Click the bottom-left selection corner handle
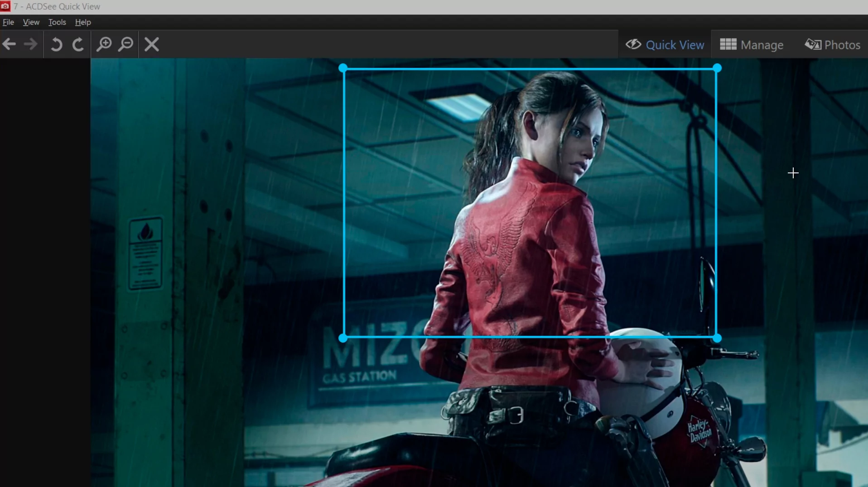Image resolution: width=868 pixels, height=487 pixels. coord(343,338)
